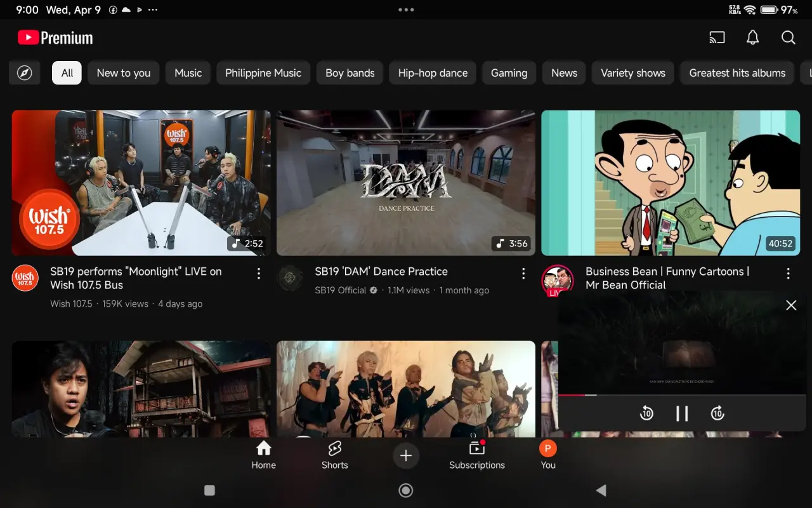Viewport: 812px width, 508px height.
Task: Tap the Android home circle button
Action: pos(406,490)
